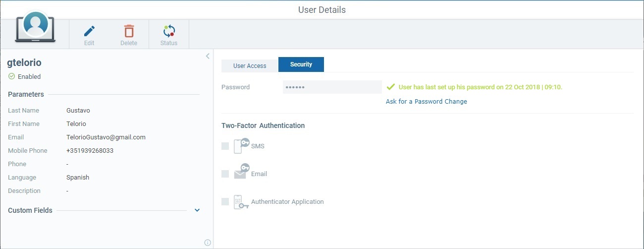The image size is (644, 249).
Task: Enable SMS two-factor checkbox
Action: (225, 146)
